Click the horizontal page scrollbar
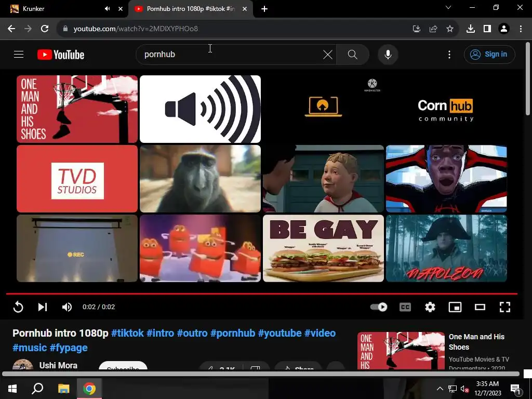Viewport: 532px width, 399px height. coord(261,374)
